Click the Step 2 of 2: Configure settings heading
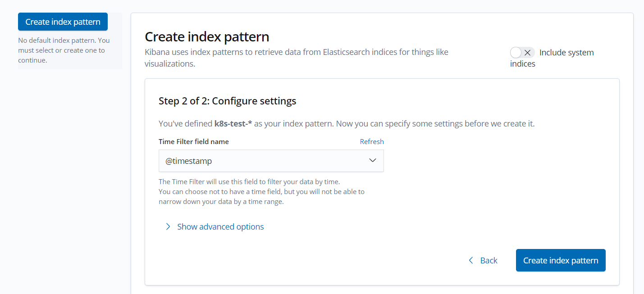Viewport: 644px width, 294px height. pyautogui.click(x=228, y=101)
